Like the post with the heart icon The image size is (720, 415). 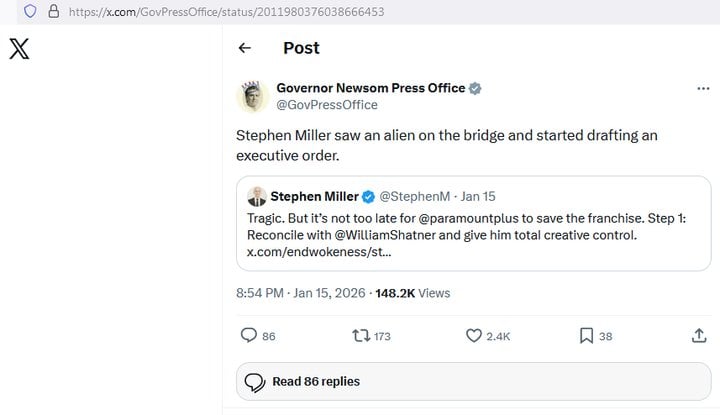(x=475, y=337)
